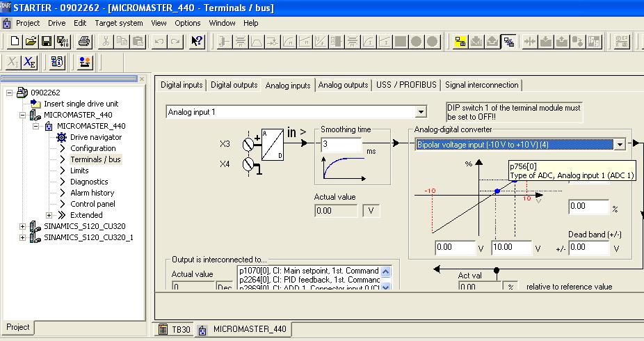Click the Drive navigator gear icon in tree
Screen dimensions: 644x341
tap(62, 137)
